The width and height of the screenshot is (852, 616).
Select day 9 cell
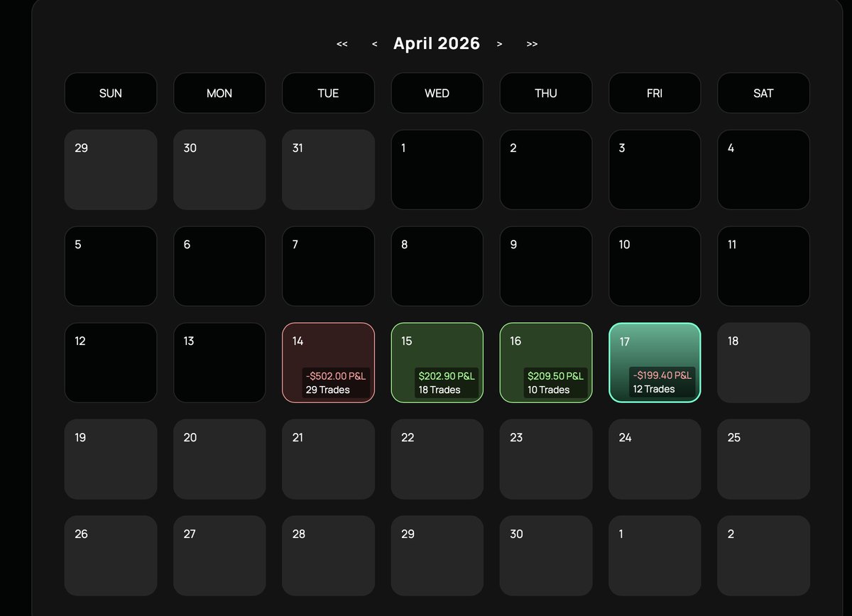tap(546, 266)
